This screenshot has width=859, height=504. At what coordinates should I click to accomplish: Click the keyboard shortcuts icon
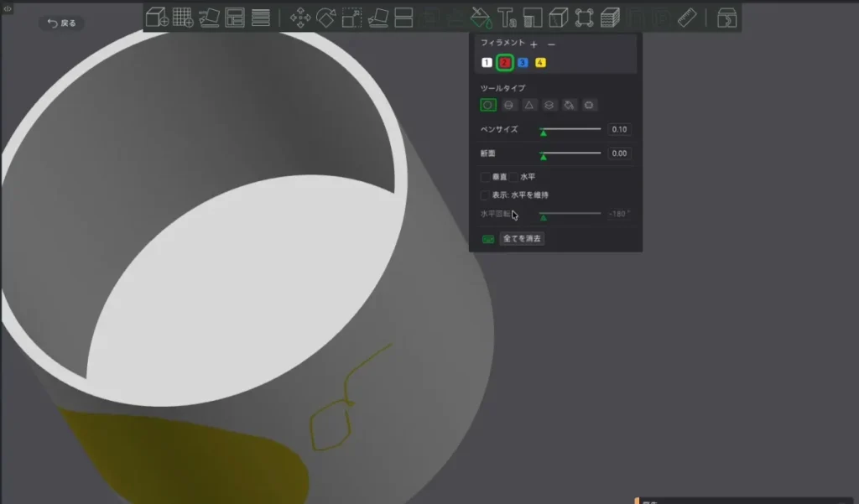point(488,239)
